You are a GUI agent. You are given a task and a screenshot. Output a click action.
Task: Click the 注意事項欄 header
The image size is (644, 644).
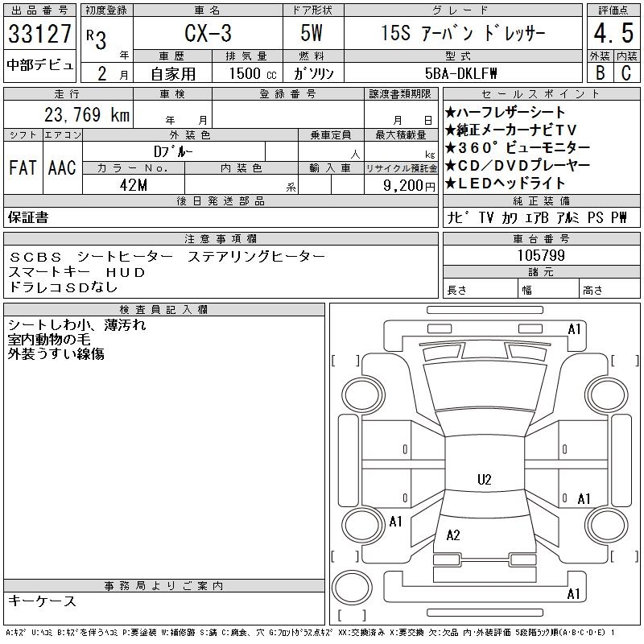coord(221,238)
